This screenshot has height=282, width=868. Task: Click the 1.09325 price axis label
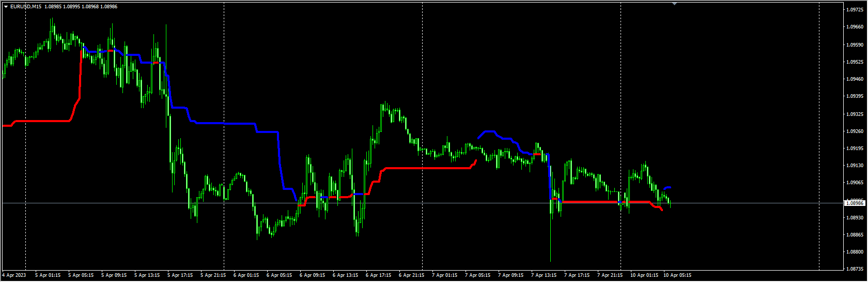(x=855, y=114)
